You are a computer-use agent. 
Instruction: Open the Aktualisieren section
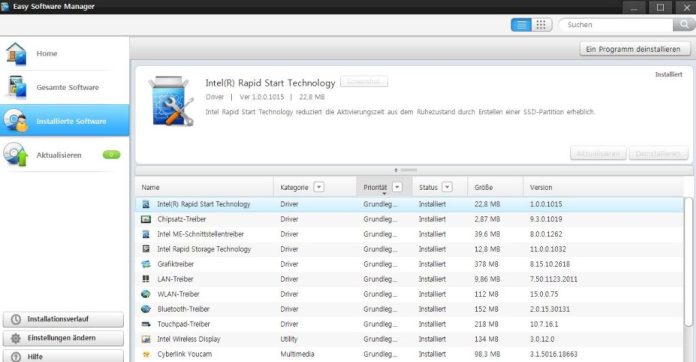64,155
